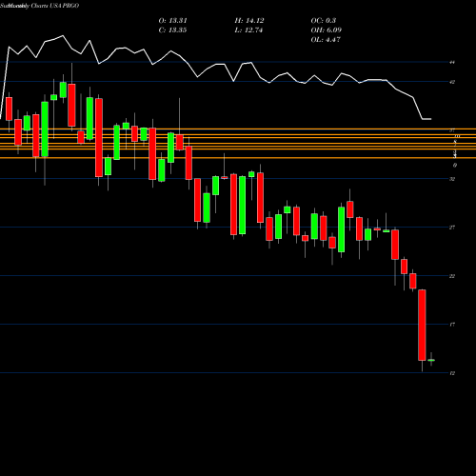Click the last small green candle
Screen dimensions: 476x476
pyautogui.click(x=431, y=360)
